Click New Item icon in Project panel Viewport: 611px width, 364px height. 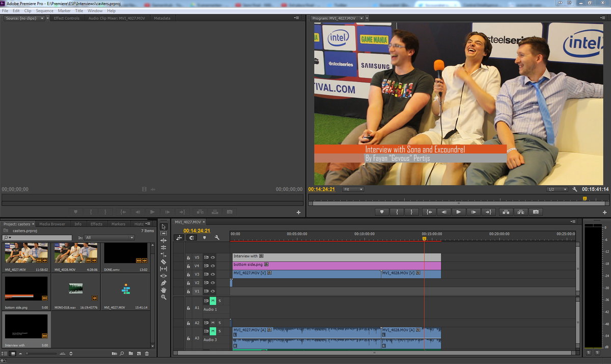(138, 353)
